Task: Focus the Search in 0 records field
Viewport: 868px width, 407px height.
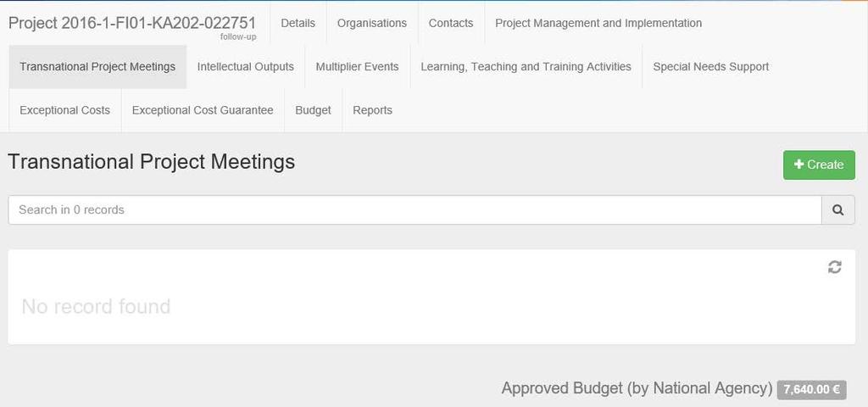Action: tap(415, 210)
